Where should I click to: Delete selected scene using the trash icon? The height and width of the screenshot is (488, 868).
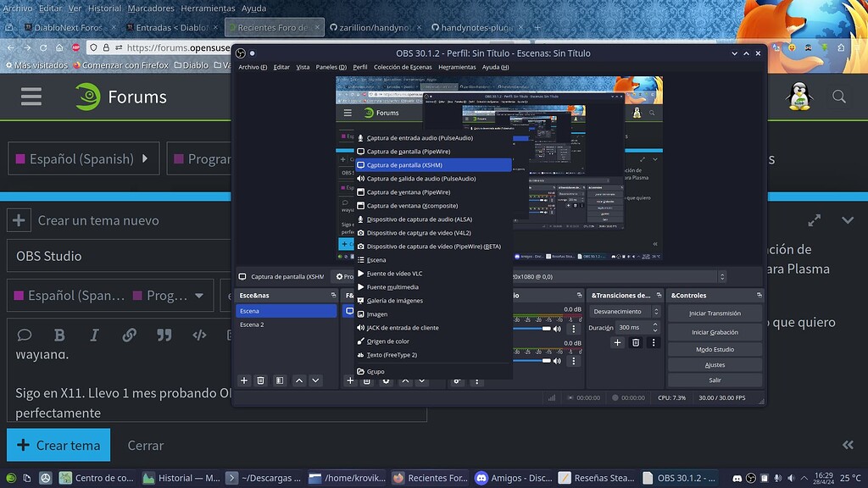(260, 380)
